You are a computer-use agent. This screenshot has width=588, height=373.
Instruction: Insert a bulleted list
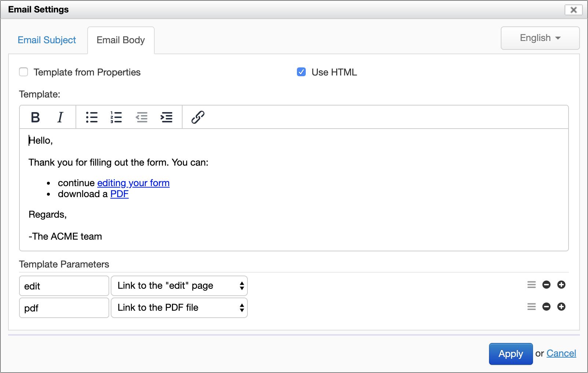[92, 117]
